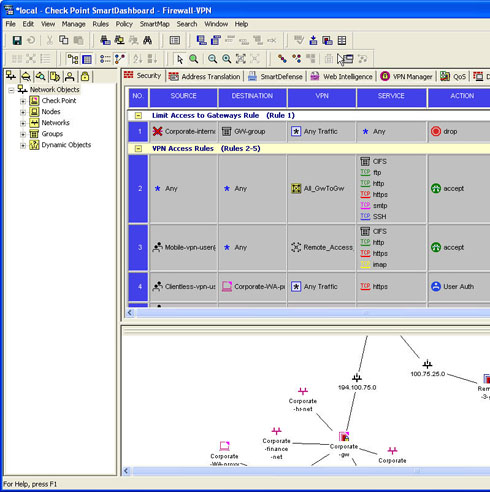Switch to the VPN Manager tab
This screenshot has width=490, height=492.
pos(406,77)
